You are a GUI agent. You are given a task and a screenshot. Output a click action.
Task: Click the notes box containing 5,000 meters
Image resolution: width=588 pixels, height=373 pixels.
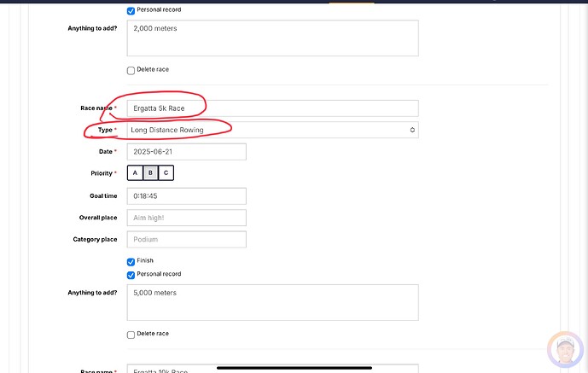(272, 302)
